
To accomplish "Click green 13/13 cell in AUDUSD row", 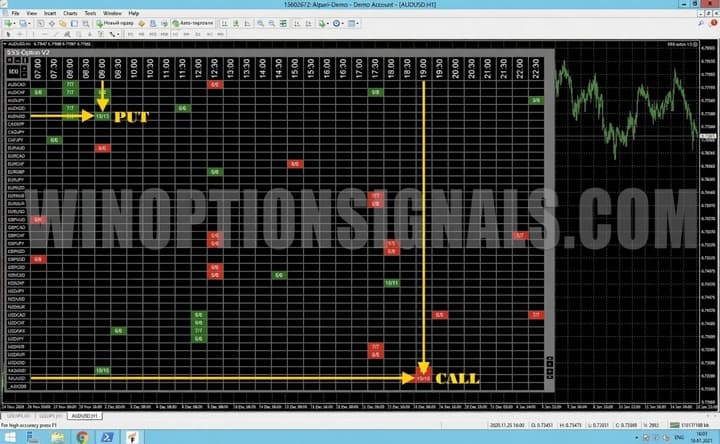I will pos(102,116).
